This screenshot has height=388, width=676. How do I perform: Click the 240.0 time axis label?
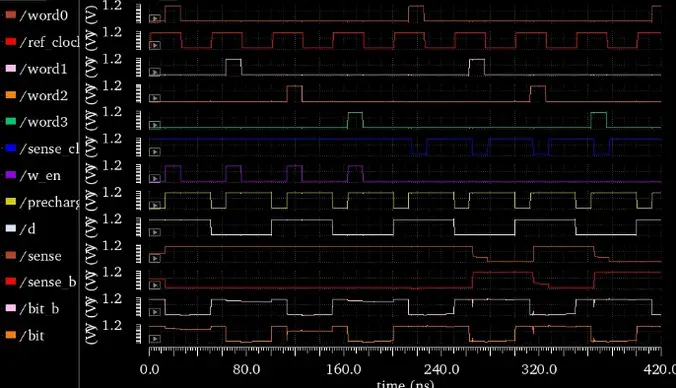[441, 369]
